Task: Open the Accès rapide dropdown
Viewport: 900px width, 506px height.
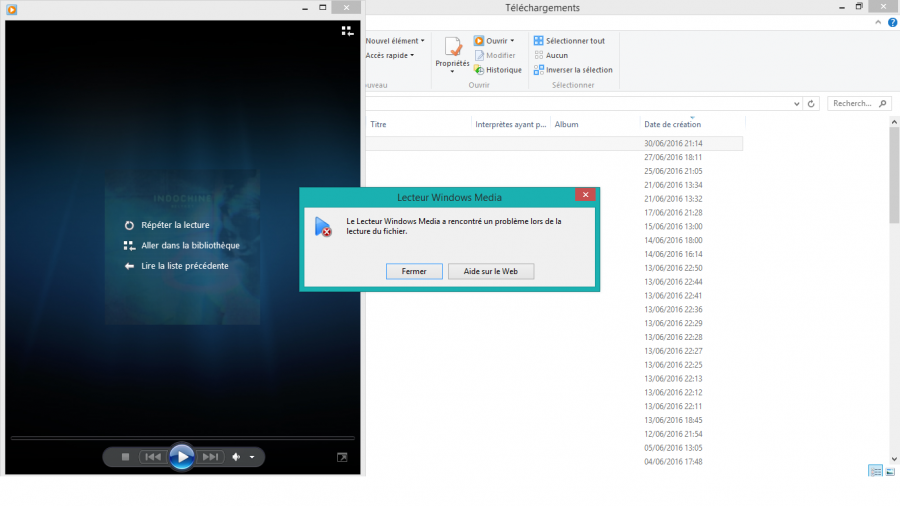Action: [390, 56]
